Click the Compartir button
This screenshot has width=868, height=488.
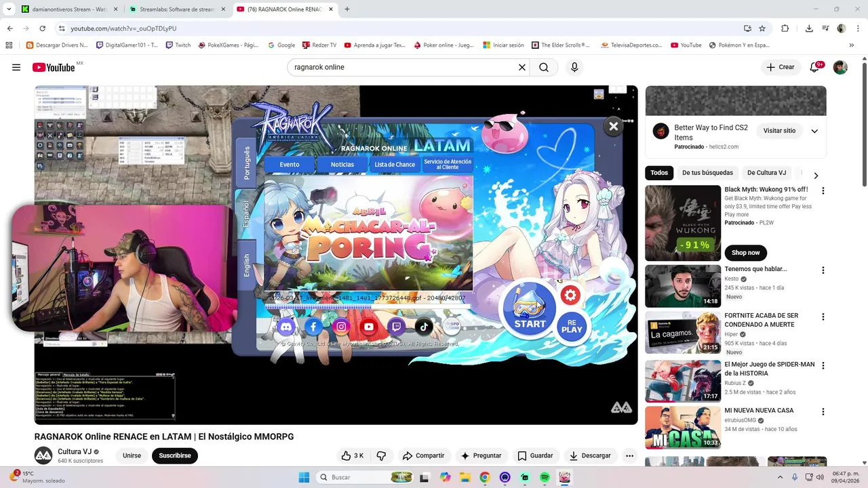pyautogui.click(x=423, y=455)
